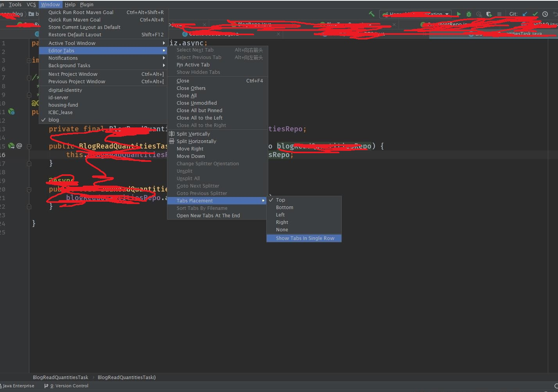The width and height of the screenshot is (558, 392).
Task: Open 9: Version Control tool window
Action: pyautogui.click(x=66, y=386)
